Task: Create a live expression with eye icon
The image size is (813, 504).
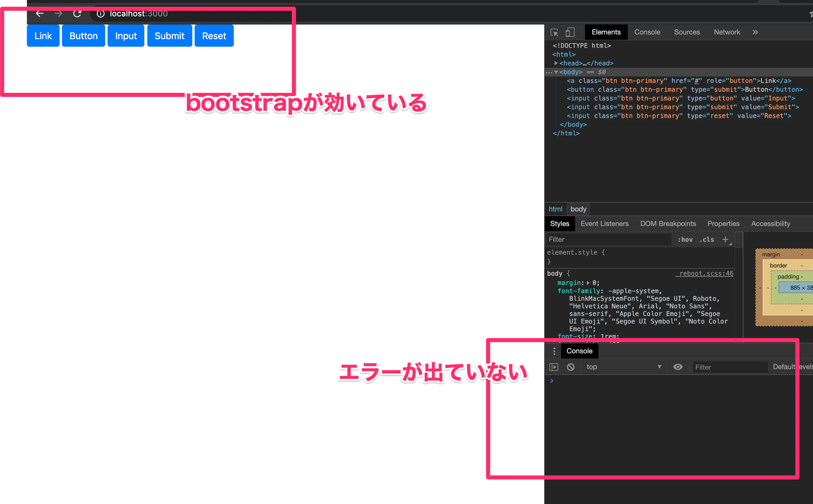Action: (678, 367)
